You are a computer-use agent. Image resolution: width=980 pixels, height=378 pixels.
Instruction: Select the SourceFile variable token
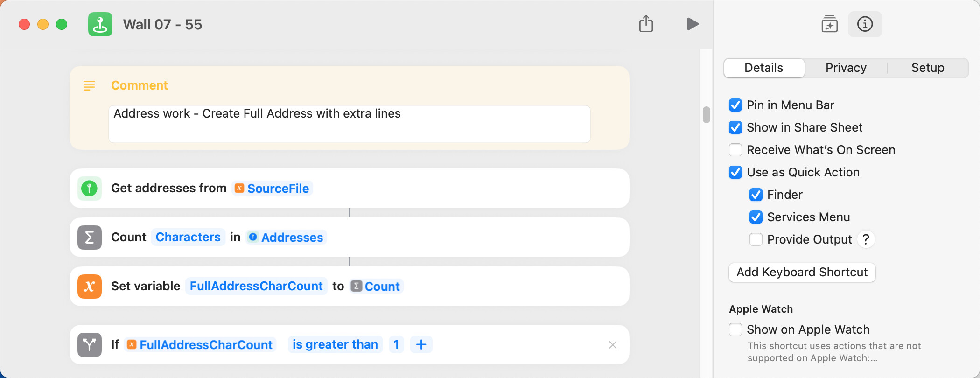point(272,189)
